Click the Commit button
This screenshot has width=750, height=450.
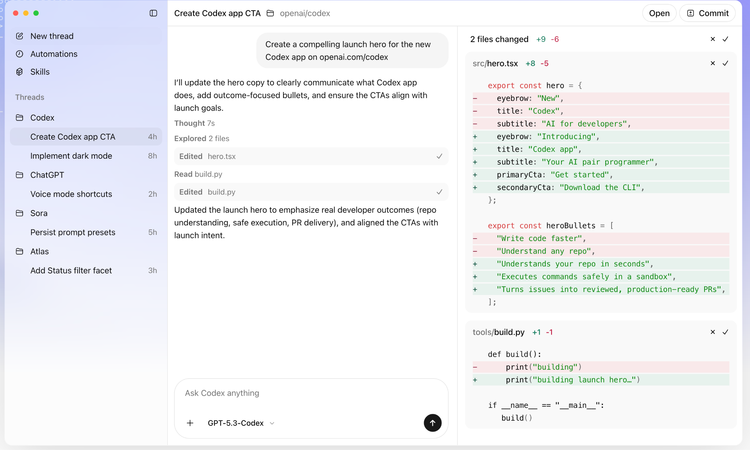(x=707, y=13)
